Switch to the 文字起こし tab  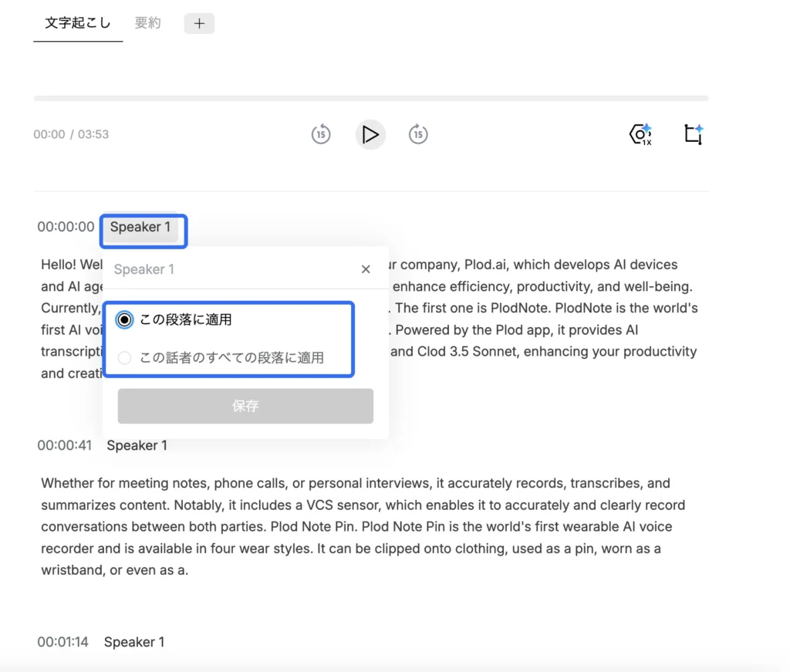click(x=78, y=23)
